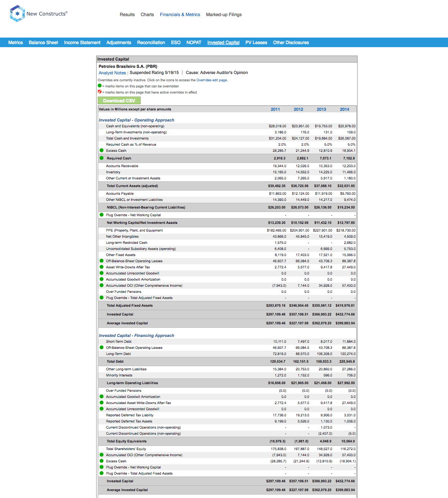Open Charts in the top navigation

click(x=147, y=15)
